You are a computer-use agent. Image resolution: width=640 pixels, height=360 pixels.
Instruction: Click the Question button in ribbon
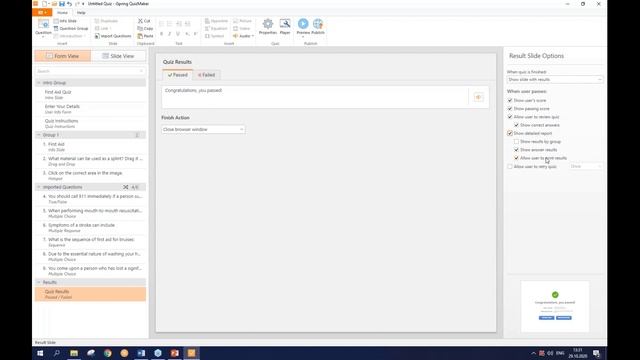43,28
